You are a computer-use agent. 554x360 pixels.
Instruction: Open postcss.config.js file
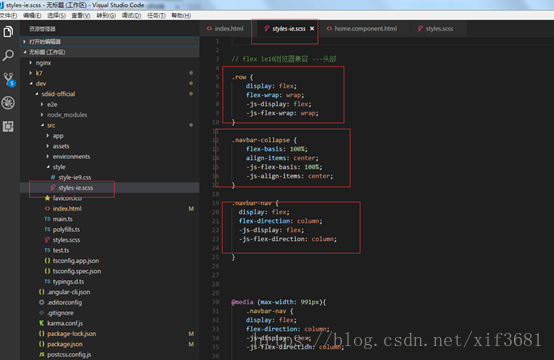110,355
